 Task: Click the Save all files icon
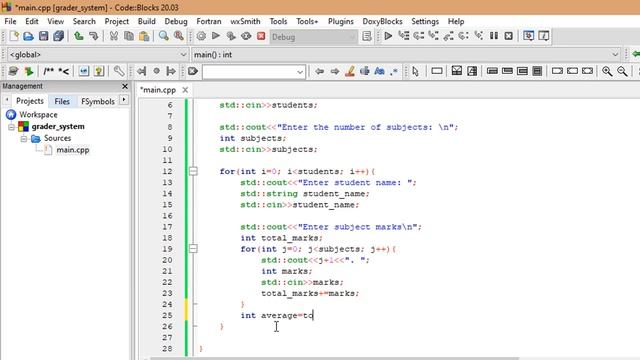click(58, 36)
